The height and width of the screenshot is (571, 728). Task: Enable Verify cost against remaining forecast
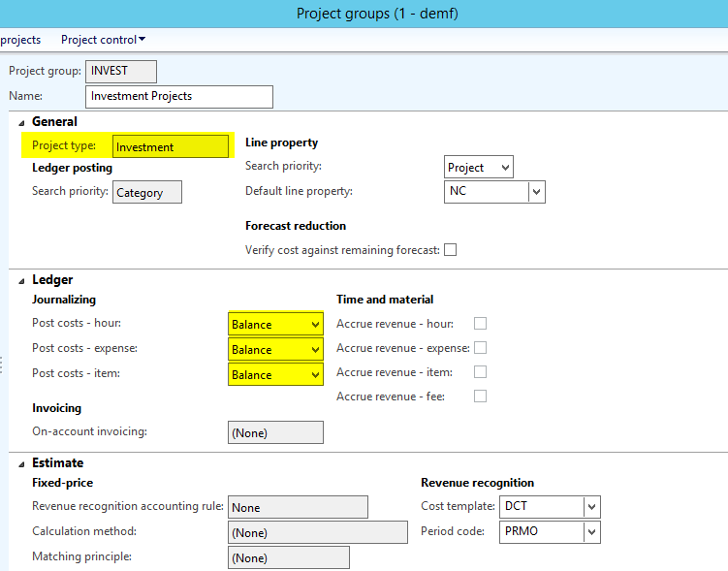pyautogui.click(x=450, y=250)
